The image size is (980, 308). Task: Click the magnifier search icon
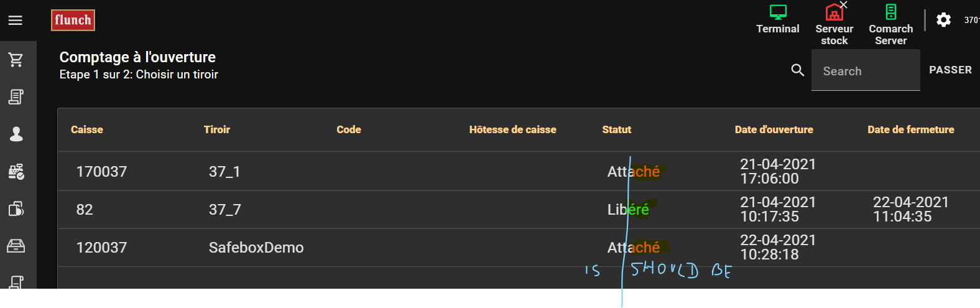[797, 70]
